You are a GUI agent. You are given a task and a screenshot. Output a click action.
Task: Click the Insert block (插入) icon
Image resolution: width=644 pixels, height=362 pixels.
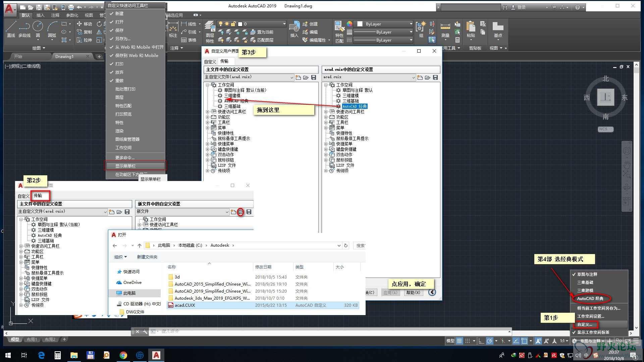point(294,29)
